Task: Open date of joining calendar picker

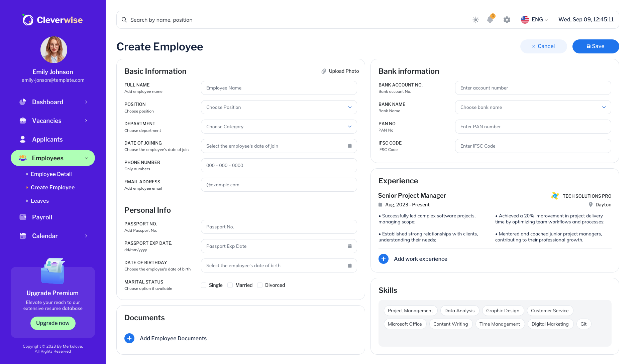Action: pos(350,146)
